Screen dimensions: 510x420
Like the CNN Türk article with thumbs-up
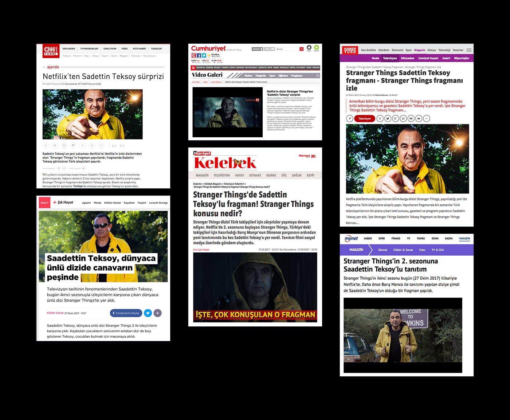[x=113, y=146]
